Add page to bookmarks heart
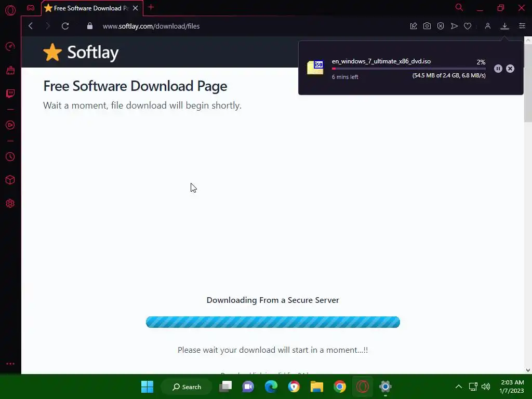This screenshot has width=532, height=399. point(468,26)
